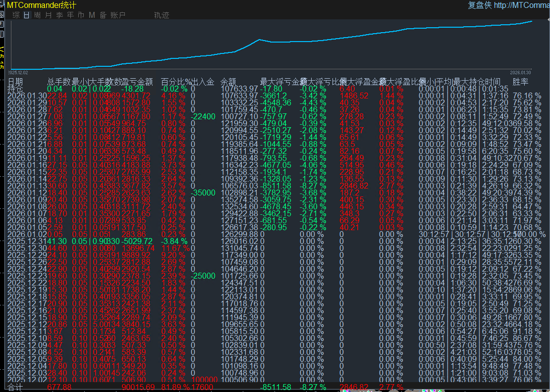Click the 4183.88 profit value
This screenshot has width=550, height=392.
coord(136,165)
